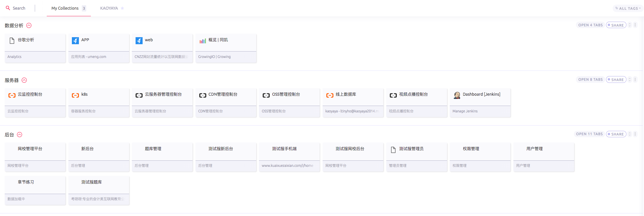Click the file icon on 测试服管理员 card
This screenshot has height=216, width=644.
(393, 150)
